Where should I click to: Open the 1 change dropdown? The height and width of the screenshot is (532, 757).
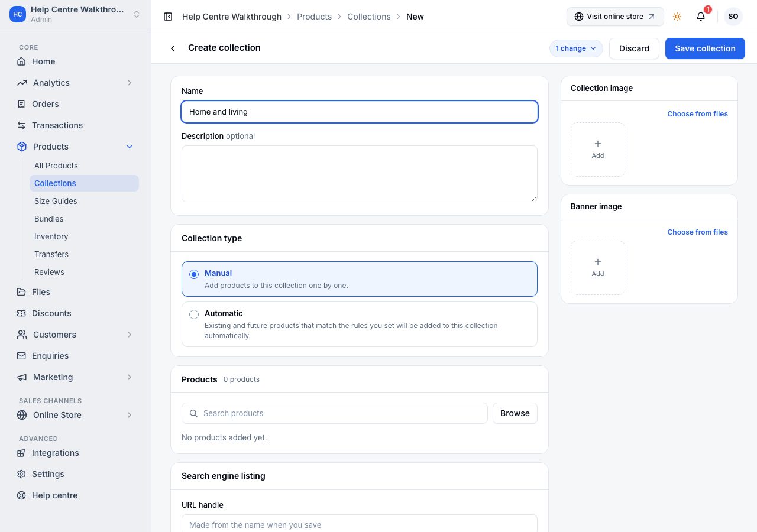click(x=576, y=48)
